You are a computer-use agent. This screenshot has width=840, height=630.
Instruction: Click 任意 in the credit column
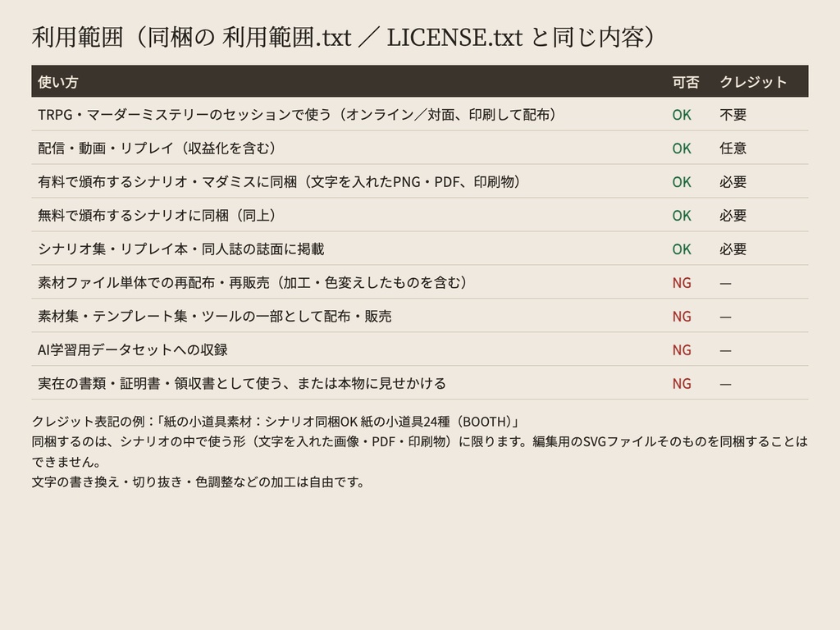733,148
